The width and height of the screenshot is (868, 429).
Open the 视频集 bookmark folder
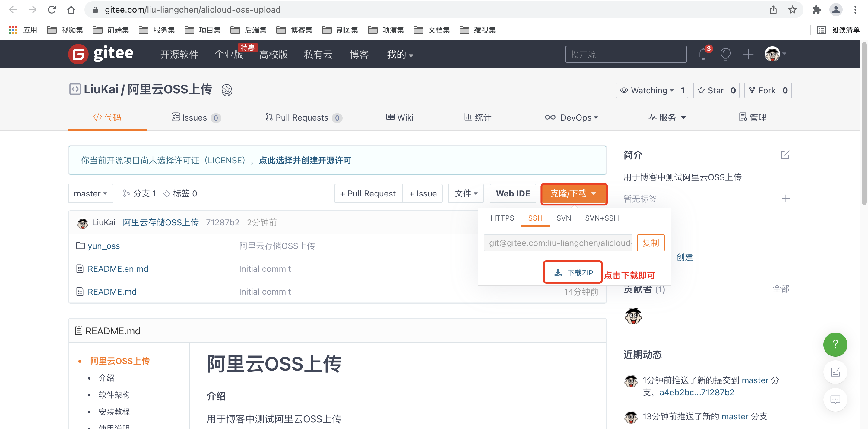point(65,30)
